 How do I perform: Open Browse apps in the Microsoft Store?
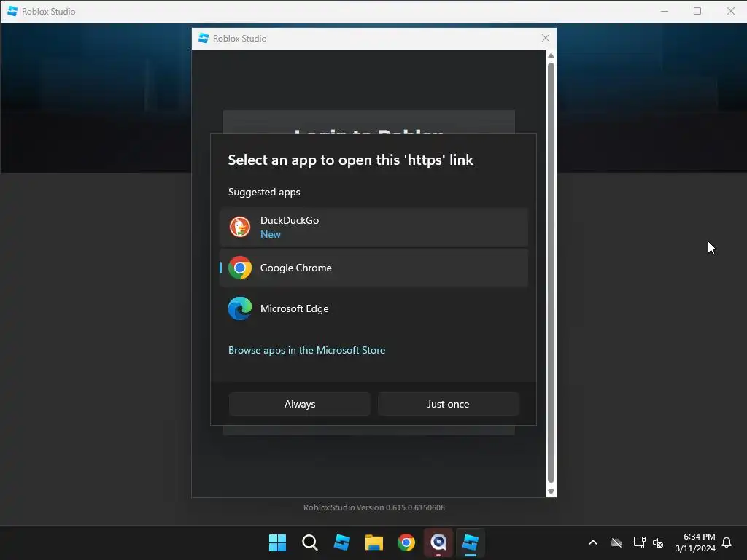(307, 350)
